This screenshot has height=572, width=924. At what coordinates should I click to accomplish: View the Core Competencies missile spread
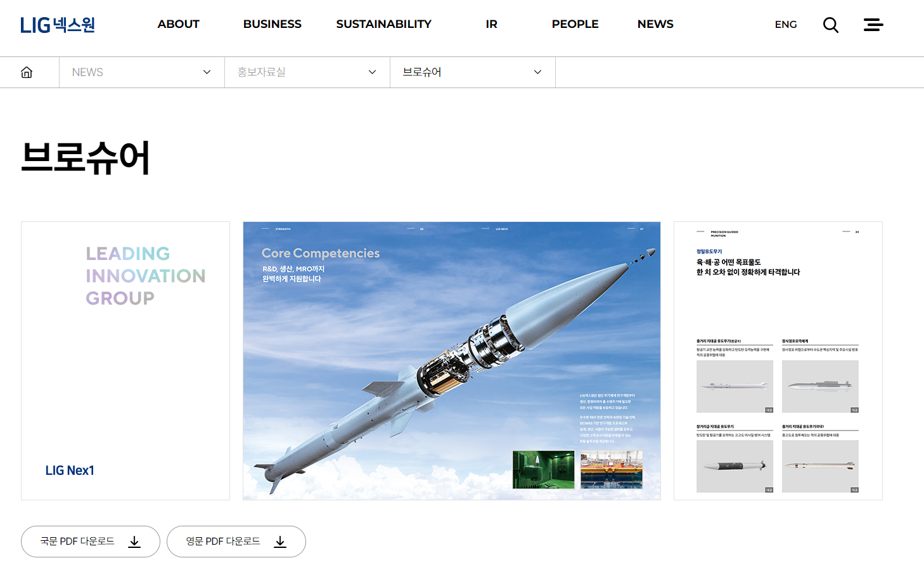pos(451,361)
